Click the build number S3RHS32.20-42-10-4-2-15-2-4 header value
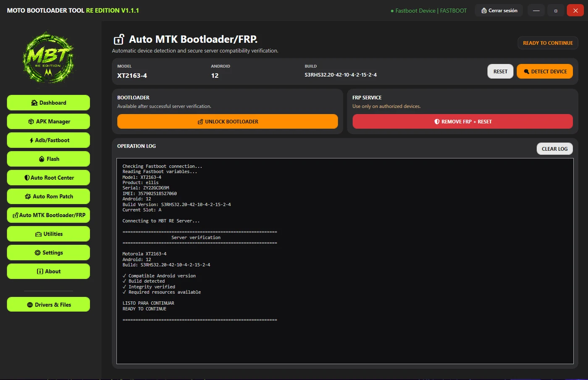 pos(341,75)
